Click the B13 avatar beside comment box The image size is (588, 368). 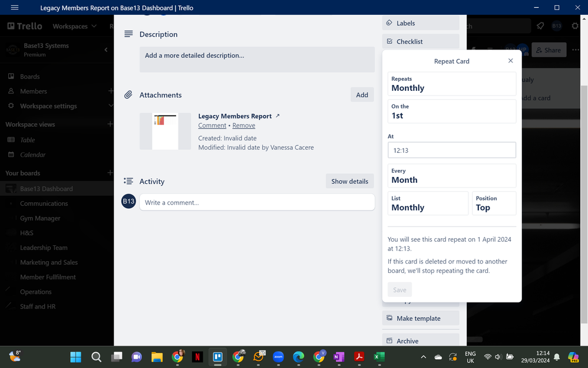(128, 201)
